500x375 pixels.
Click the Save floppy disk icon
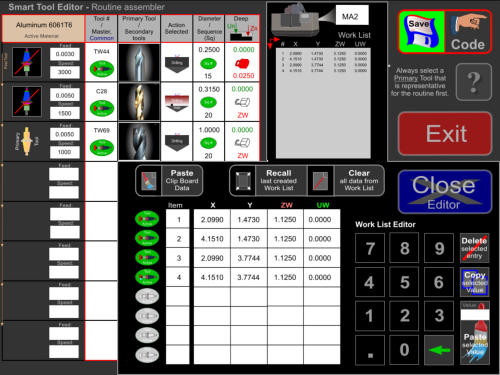click(422, 32)
